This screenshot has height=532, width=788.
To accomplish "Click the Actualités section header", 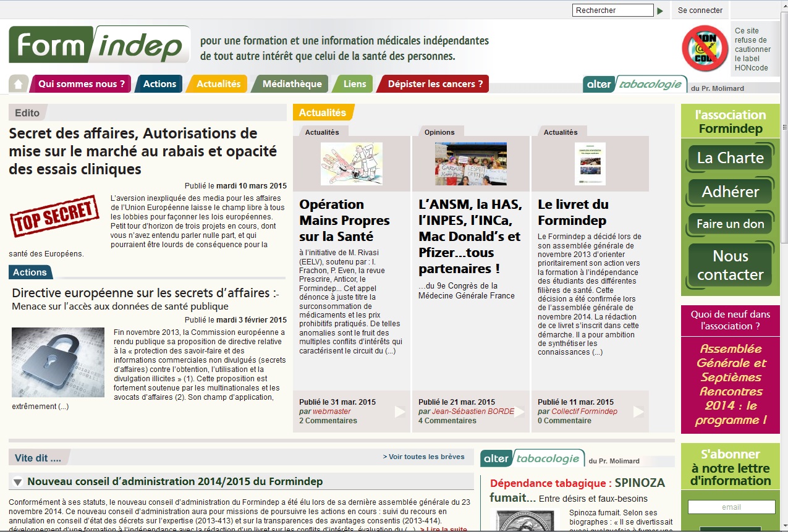I will 323,112.
